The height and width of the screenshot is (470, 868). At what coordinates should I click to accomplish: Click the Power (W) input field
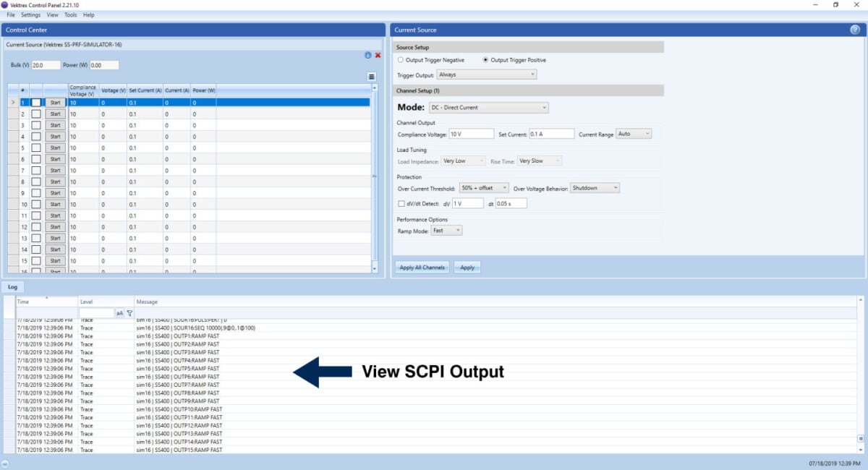click(104, 65)
